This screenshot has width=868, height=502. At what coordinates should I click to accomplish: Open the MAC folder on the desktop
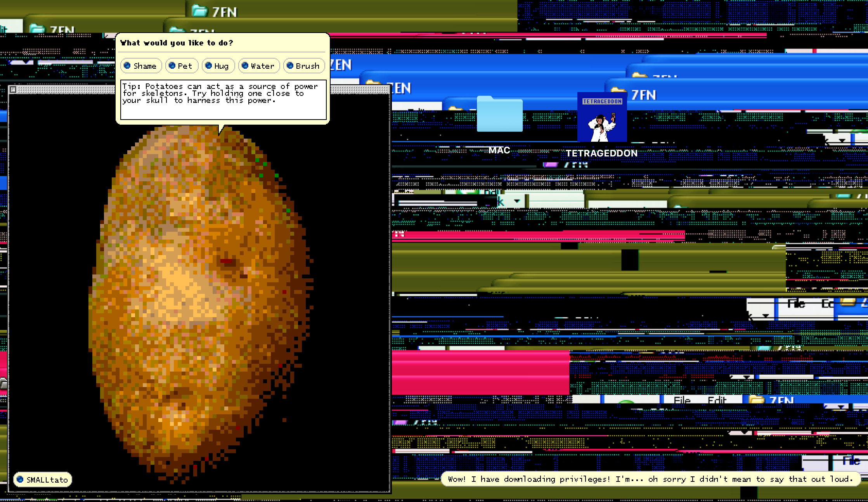click(500, 116)
